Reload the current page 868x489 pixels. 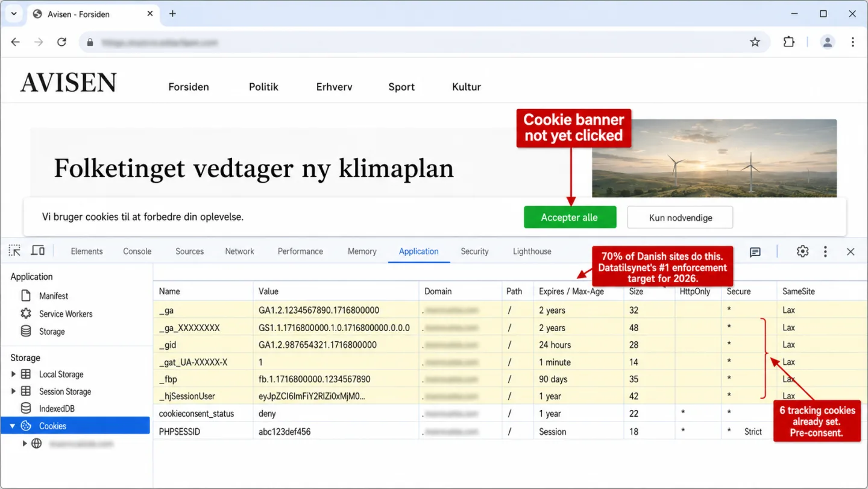(x=61, y=42)
